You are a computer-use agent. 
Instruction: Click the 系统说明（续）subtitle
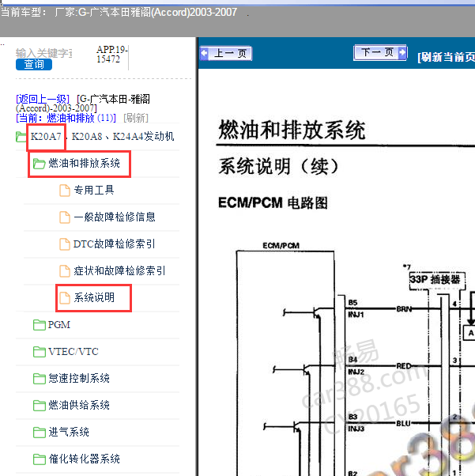279,166
